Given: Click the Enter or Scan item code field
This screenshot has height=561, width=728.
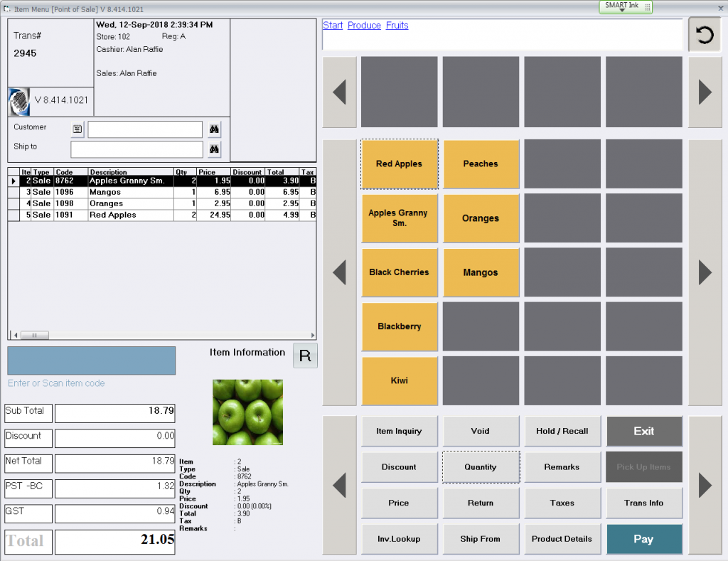Looking at the screenshot, I should coord(91,360).
